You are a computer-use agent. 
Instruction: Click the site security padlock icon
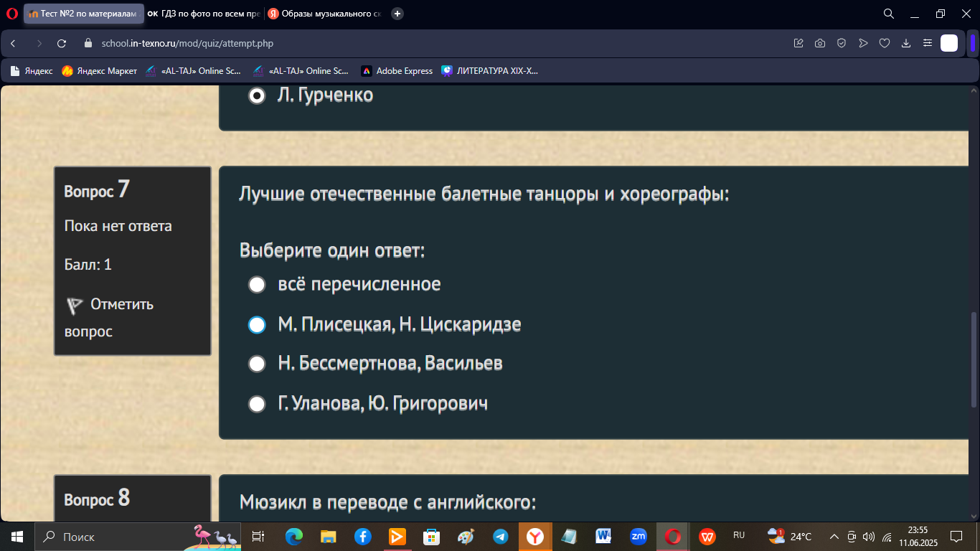pos(89,43)
